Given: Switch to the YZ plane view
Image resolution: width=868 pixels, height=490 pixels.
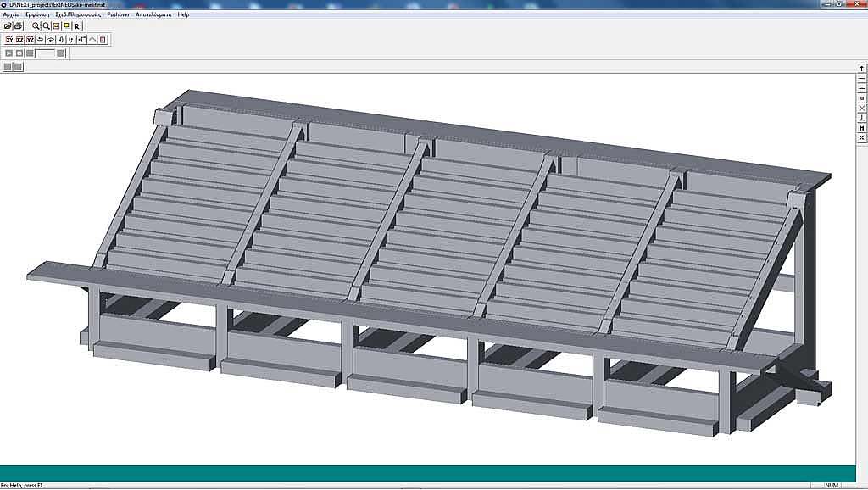Looking at the screenshot, I should coord(30,40).
